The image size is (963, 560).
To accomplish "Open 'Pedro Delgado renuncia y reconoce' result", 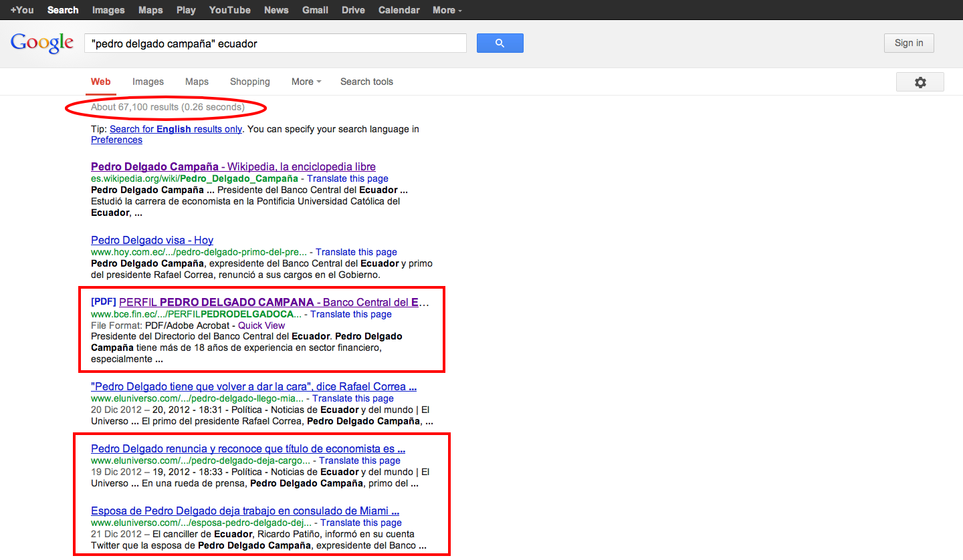I will [x=248, y=448].
